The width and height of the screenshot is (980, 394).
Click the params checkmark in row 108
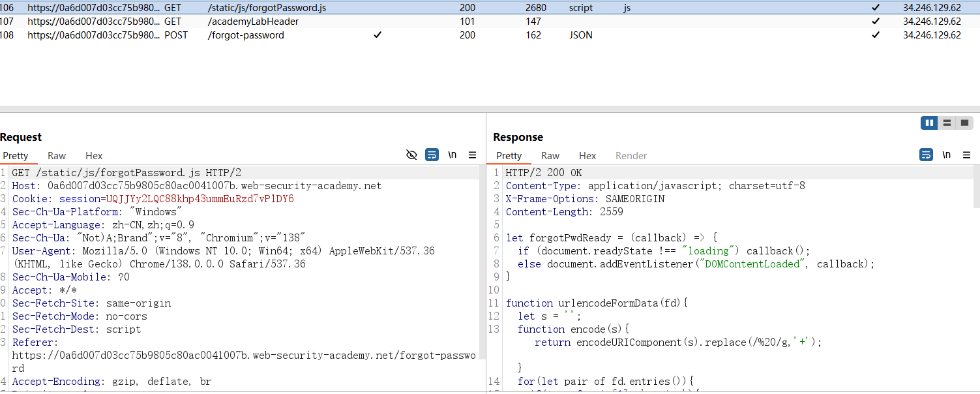point(377,35)
